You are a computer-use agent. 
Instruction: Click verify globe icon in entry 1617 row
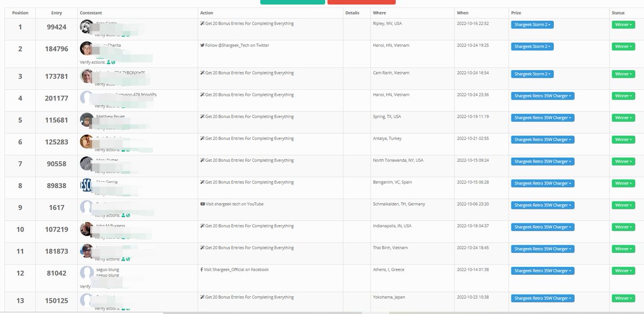coord(128,215)
